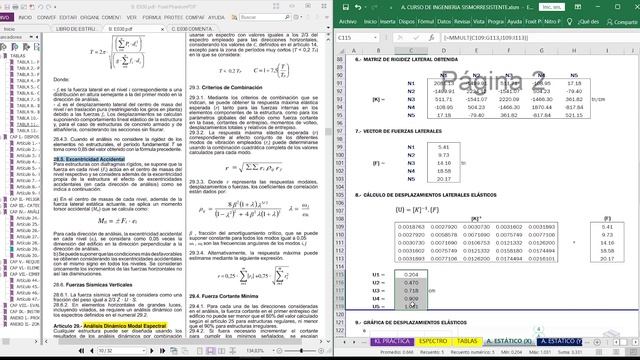Go to last page in Foxit
The height and width of the screenshot is (360, 640).
(x=162, y=351)
